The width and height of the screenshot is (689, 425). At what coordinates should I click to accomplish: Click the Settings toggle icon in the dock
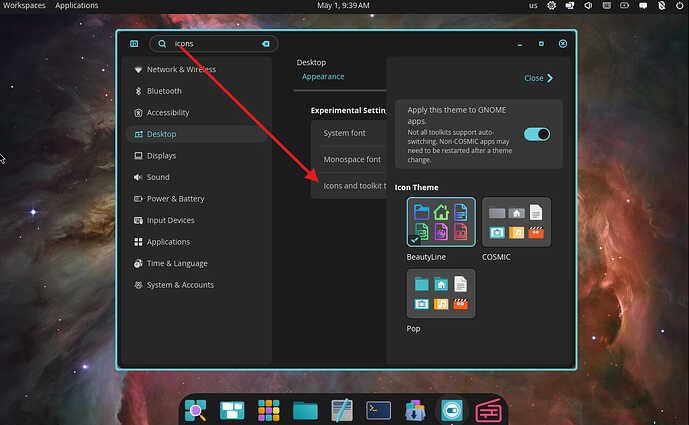[x=451, y=410]
